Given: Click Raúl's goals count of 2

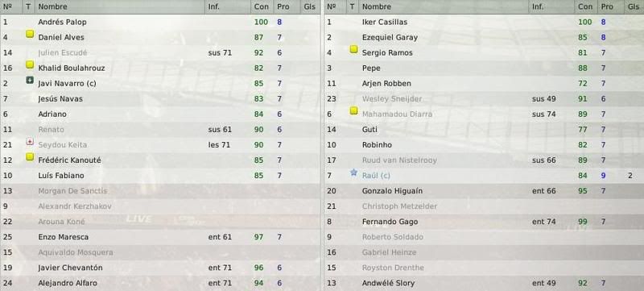Looking at the screenshot, I should [x=630, y=176].
